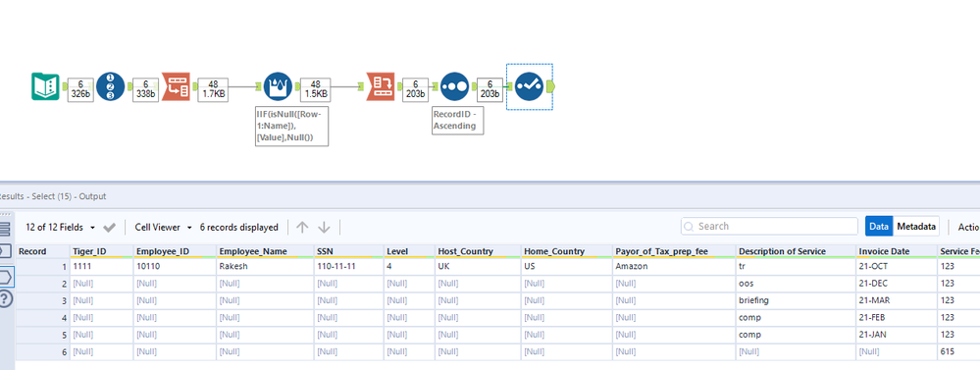This screenshot has height=370, width=980.
Task: Click the Employee_ID column header
Action: pyautogui.click(x=175, y=251)
